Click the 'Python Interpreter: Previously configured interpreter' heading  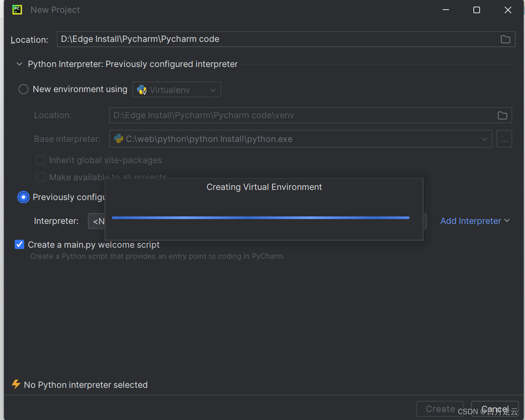tap(133, 64)
